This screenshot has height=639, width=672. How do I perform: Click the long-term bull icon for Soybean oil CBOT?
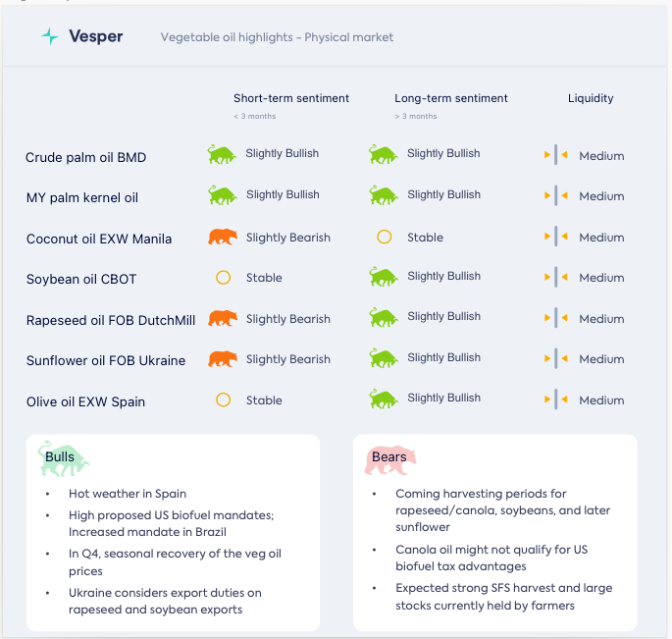[x=384, y=277]
